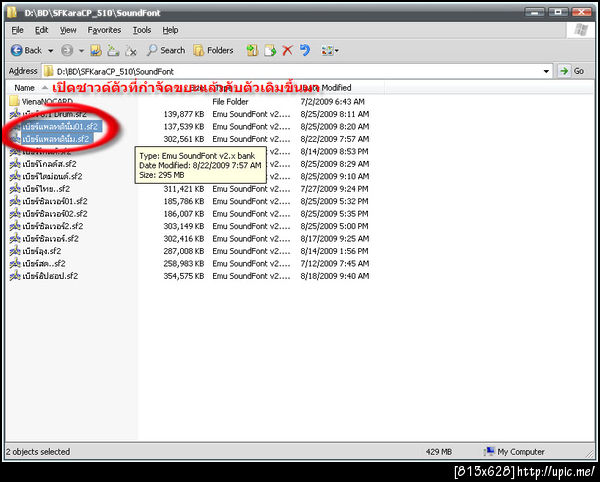Click date cell 8/25/2009 8:20 AM
The width and height of the screenshot is (600, 482).
pos(334,126)
